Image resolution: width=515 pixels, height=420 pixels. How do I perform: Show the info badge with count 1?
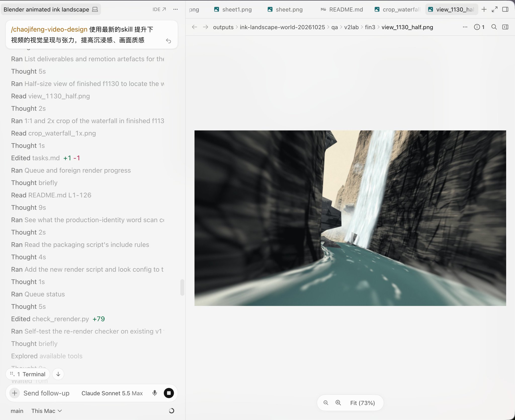point(479,27)
